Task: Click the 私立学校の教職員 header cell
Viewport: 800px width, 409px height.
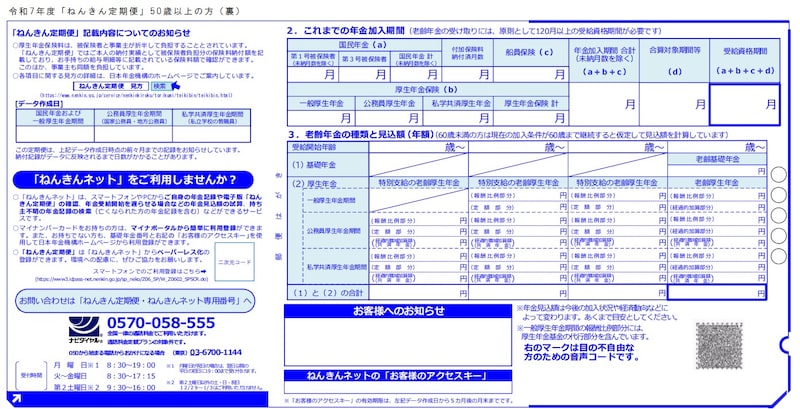Action: click(x=212, y=118)
